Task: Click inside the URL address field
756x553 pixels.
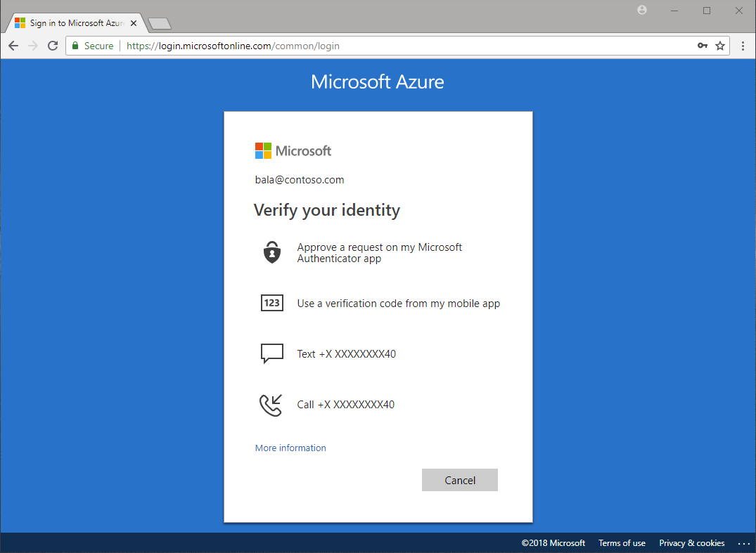Action: (x=281, y=45)
